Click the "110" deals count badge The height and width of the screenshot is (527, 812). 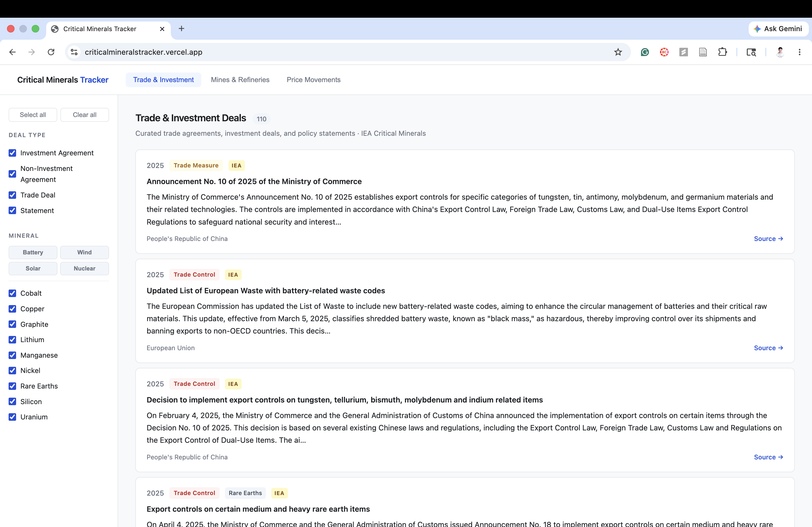coord(261,119)
